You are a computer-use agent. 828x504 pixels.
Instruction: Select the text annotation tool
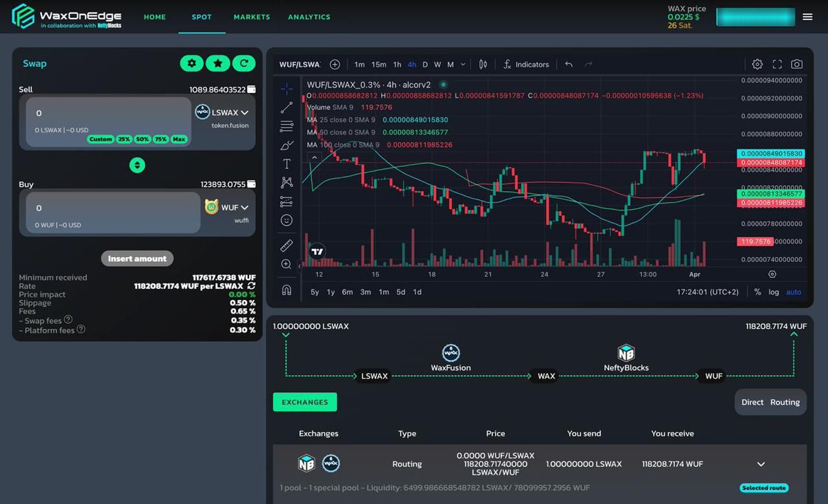[286, 164]
